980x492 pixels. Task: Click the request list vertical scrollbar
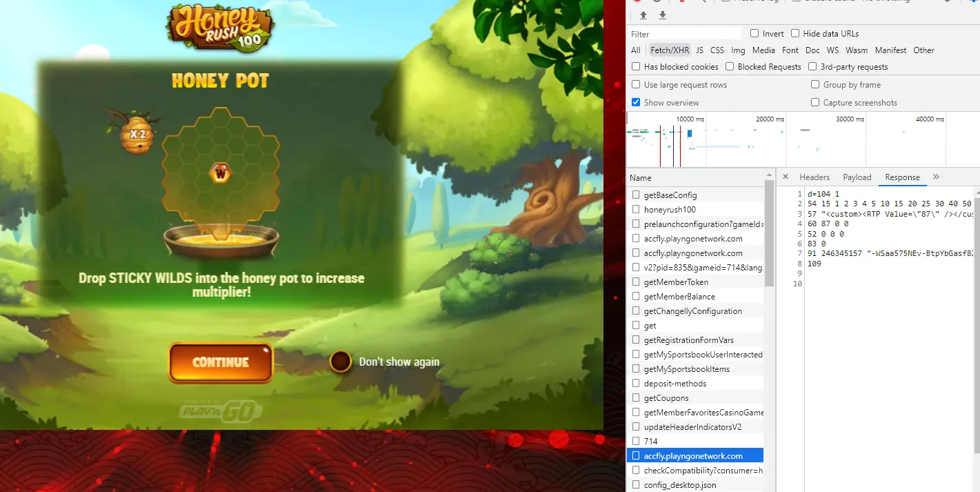769,235
